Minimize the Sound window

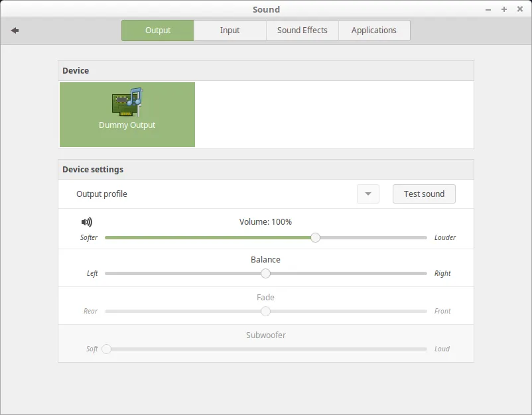click(x=488, y=9)
